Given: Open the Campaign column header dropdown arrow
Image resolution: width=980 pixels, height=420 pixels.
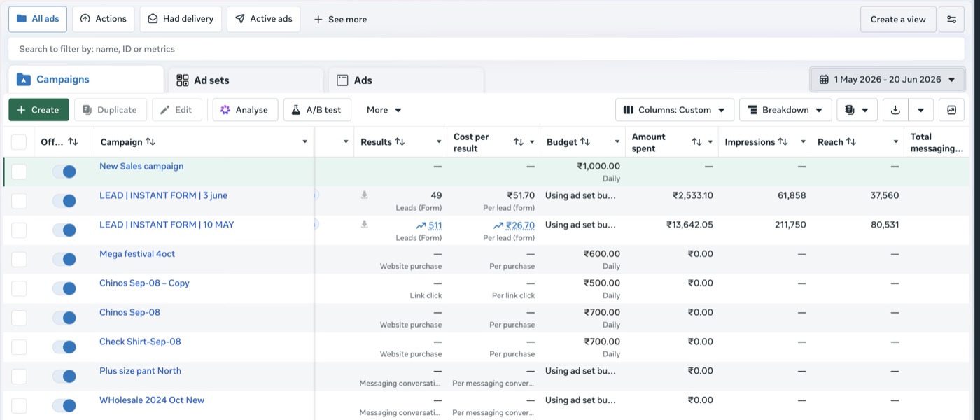Looking at the screenshot, I should click(304, 142).
